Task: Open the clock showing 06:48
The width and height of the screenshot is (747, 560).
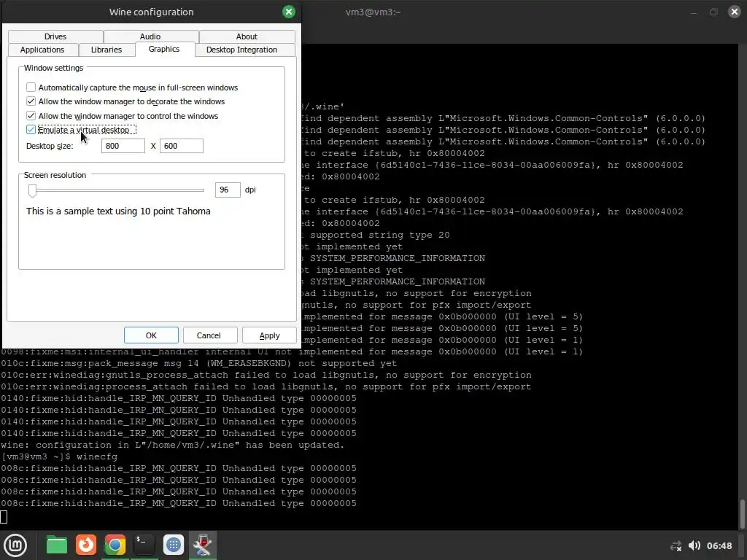Action: [719, 546]
